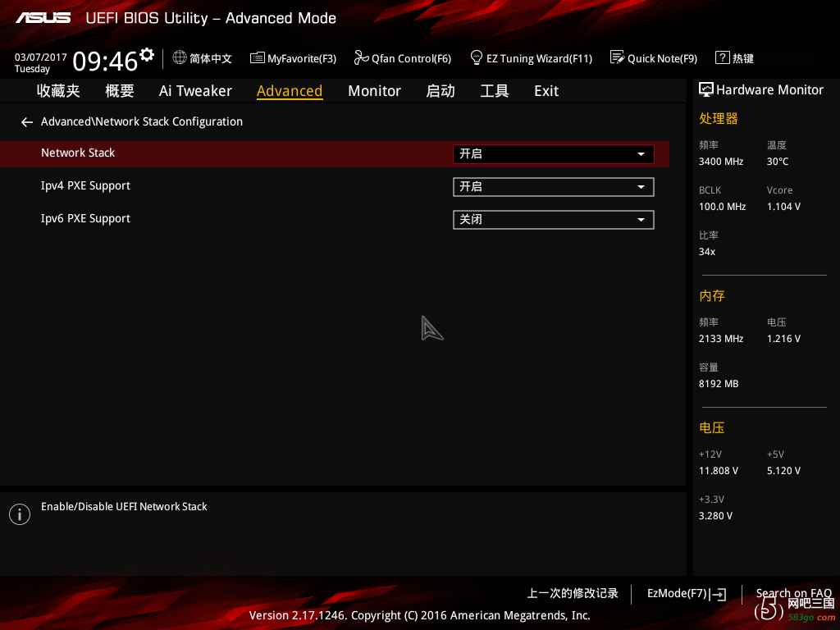Click the 3400 MHz CPU frequency value
This screenshot has width=840, height=630.
tap(721, 162)
